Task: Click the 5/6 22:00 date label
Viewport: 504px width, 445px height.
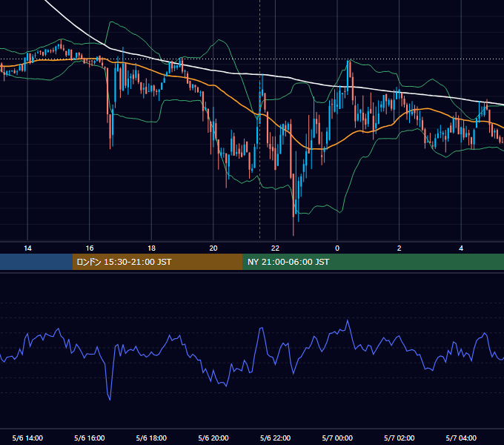Action: tap(275, 438)
